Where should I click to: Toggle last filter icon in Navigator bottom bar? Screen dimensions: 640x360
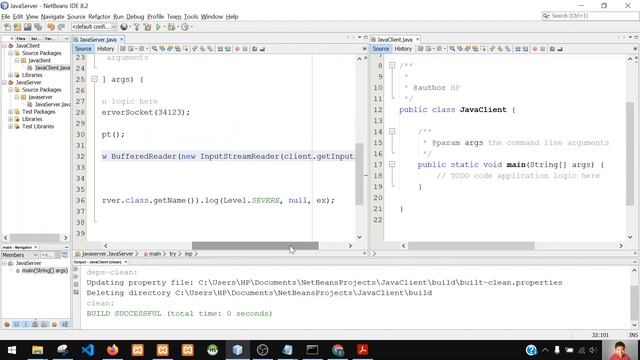pyautogui.click(x=65, y=324)
